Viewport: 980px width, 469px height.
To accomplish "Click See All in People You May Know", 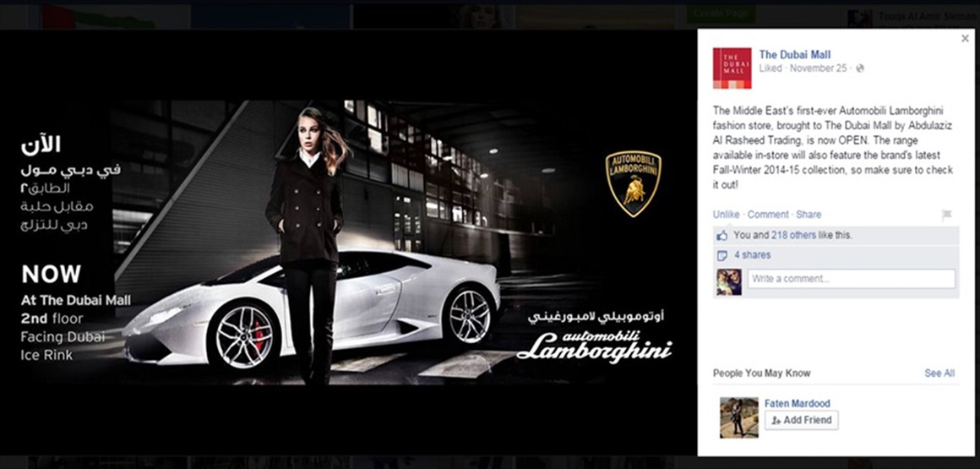I will point(939,374).
